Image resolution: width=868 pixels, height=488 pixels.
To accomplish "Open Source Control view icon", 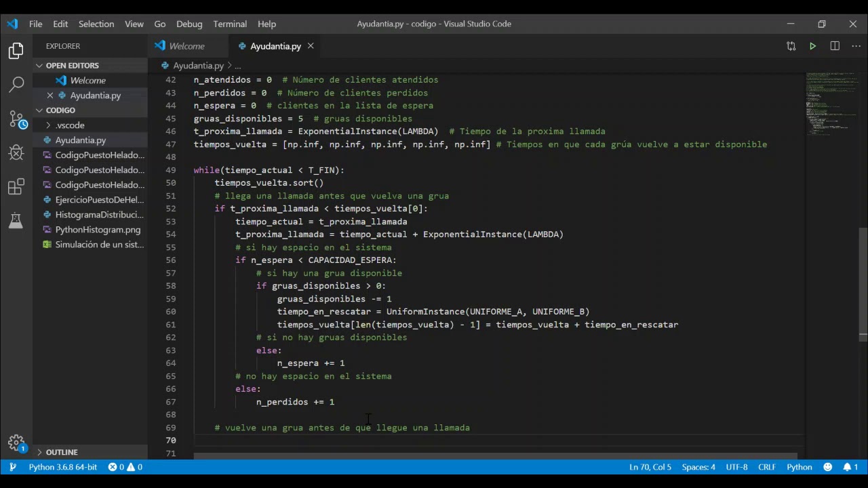I will [x=16, y=119].
